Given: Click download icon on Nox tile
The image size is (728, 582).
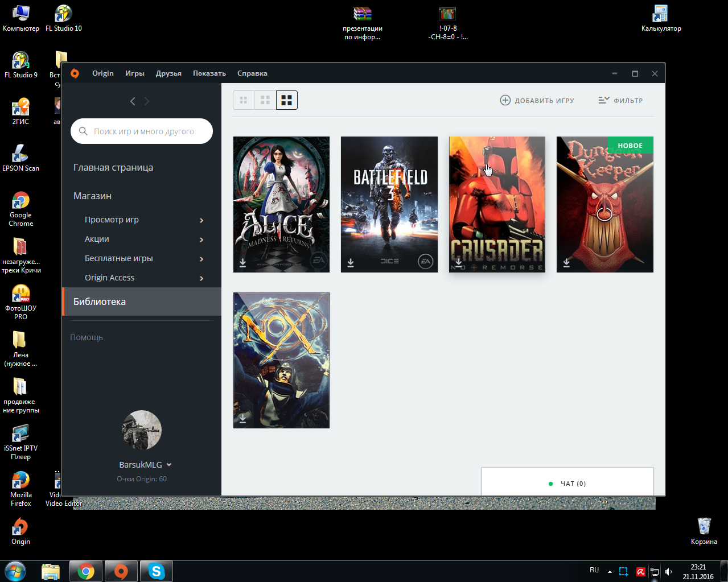Looking at the screenshot, I should [x=242, y=418].
